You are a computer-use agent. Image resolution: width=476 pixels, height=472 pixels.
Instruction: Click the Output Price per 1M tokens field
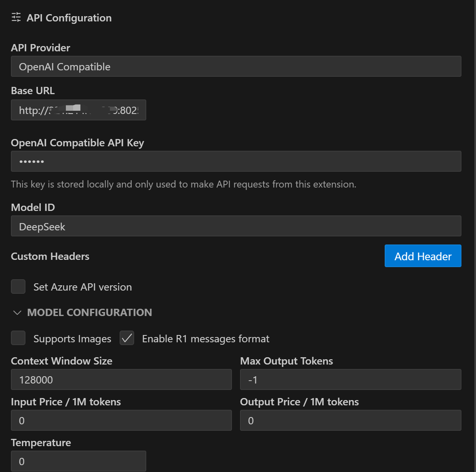click(350, 421)
